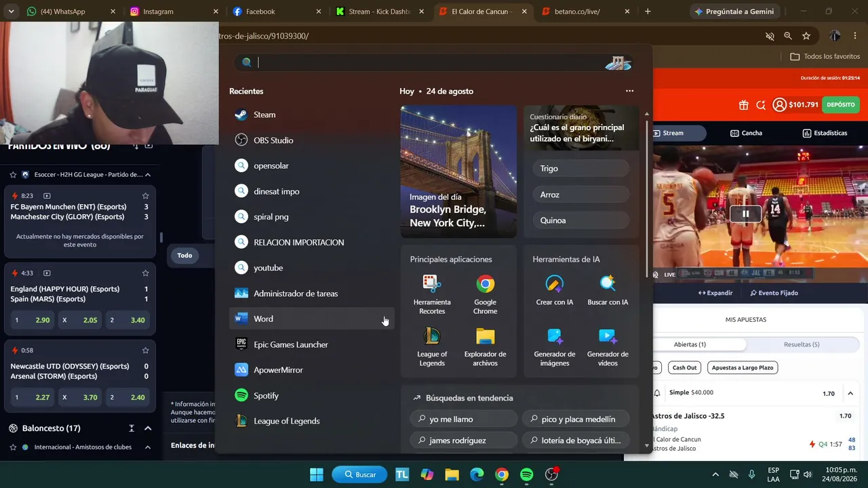Open Herramienta Recortes app
868x488 pixels.
432,294
